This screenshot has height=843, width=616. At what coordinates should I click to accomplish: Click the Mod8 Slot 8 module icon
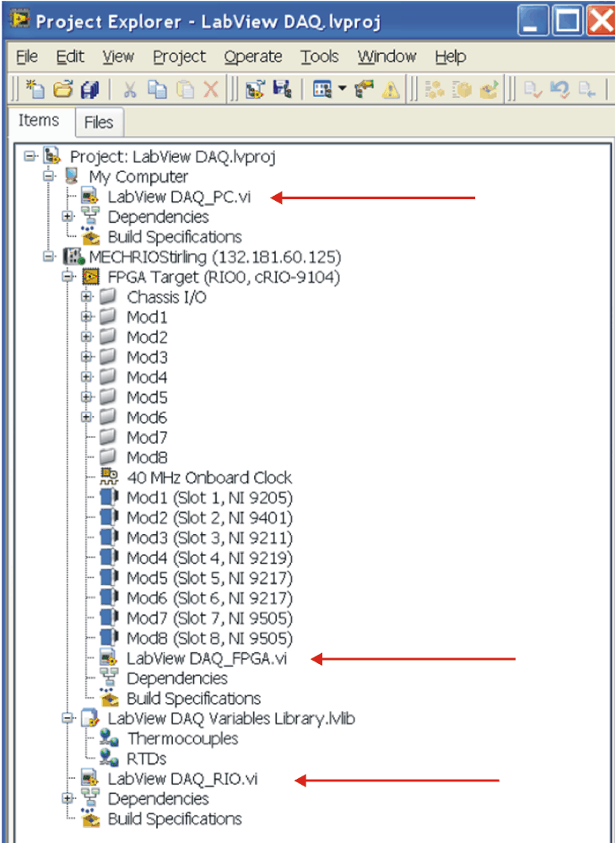click(109, 638)
